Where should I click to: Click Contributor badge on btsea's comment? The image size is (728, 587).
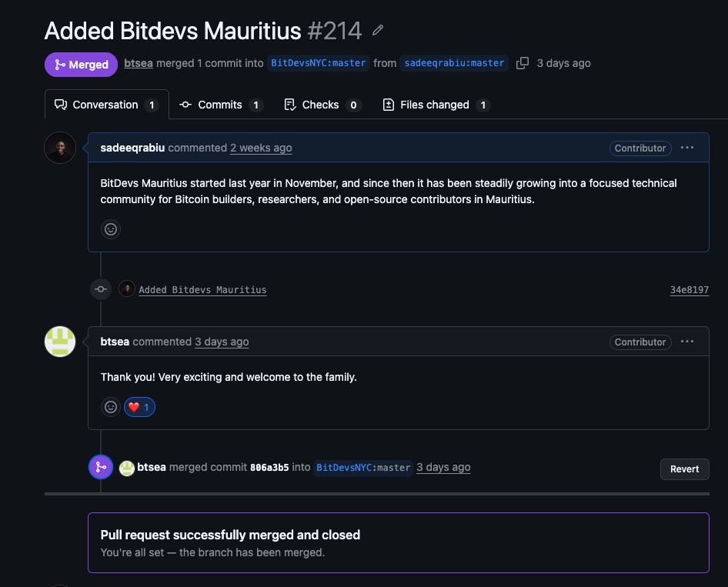tap(640, 342)
